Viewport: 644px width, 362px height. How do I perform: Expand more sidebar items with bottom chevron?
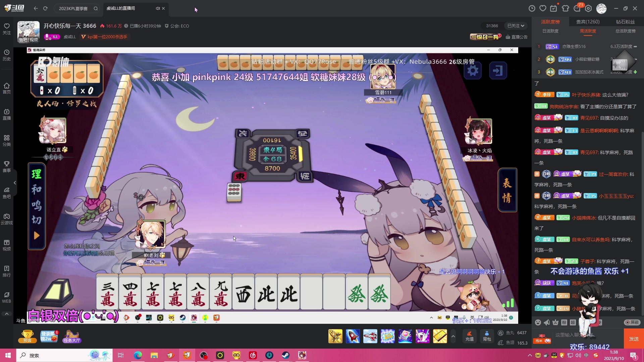pos(7,314)
